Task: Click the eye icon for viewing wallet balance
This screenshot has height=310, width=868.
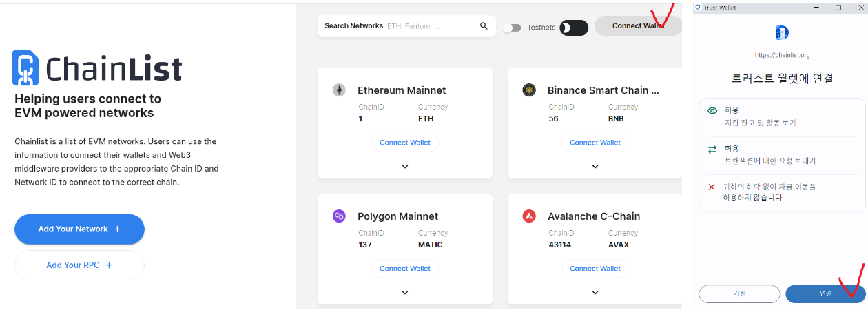Action: coord(712,110)
